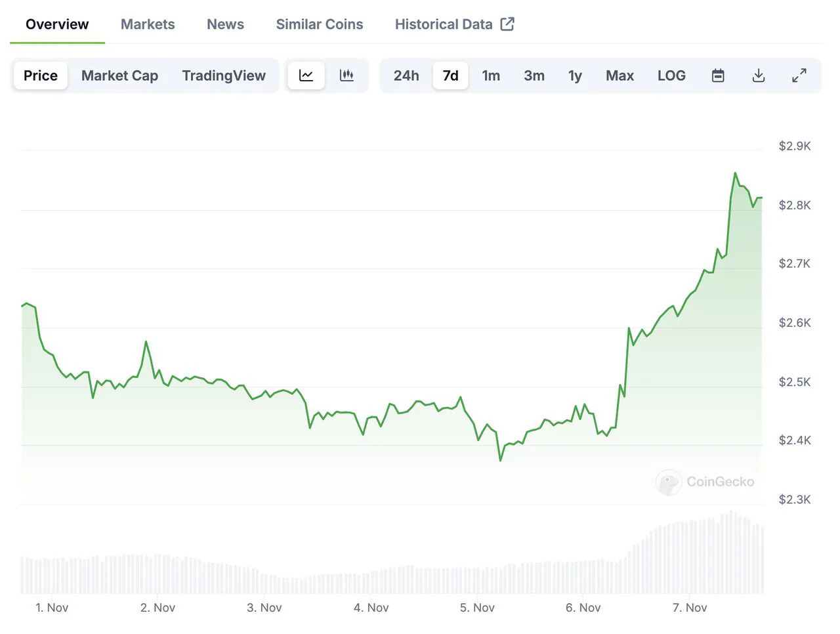Open the Overview tab
The image size is (840, 634).
coord(57,24)
